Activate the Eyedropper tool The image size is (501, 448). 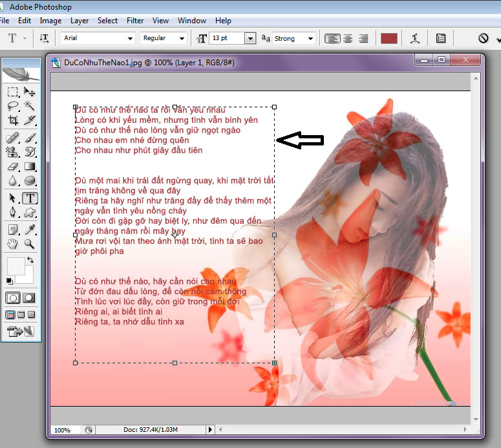(x=30, y=229)
